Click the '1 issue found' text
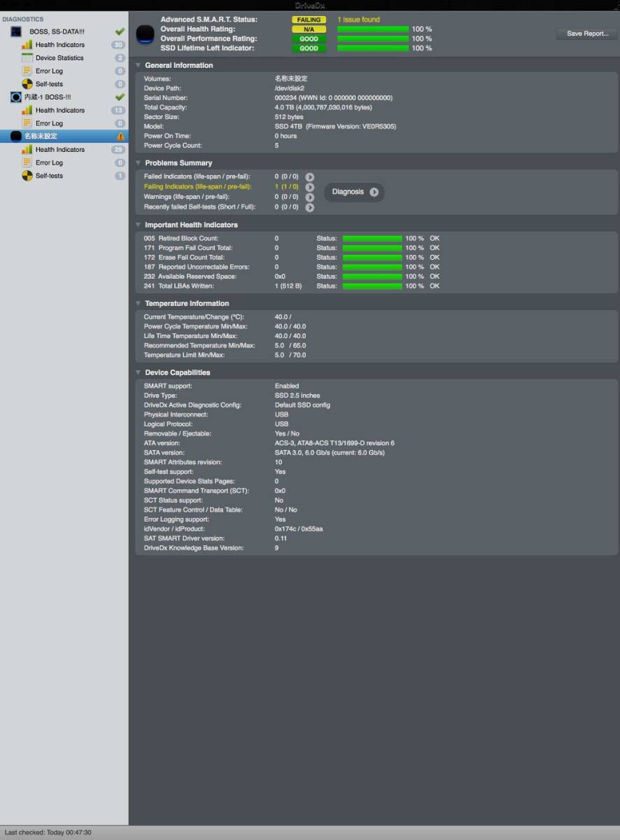This screenshot has height=840, width=620. pos(358,20)
